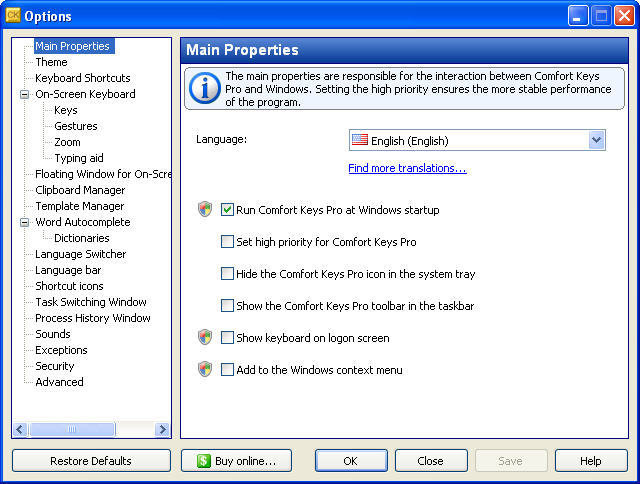This screenshot has width=640, height=484.
Task: Collapse the On-Screen Keyboard tree node
Action: tap(24, 94)
